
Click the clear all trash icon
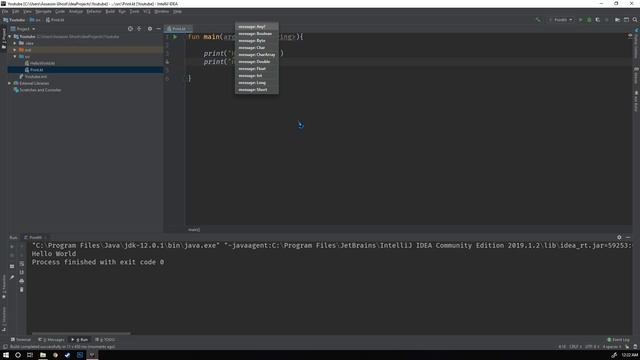[x=22, y=289]
